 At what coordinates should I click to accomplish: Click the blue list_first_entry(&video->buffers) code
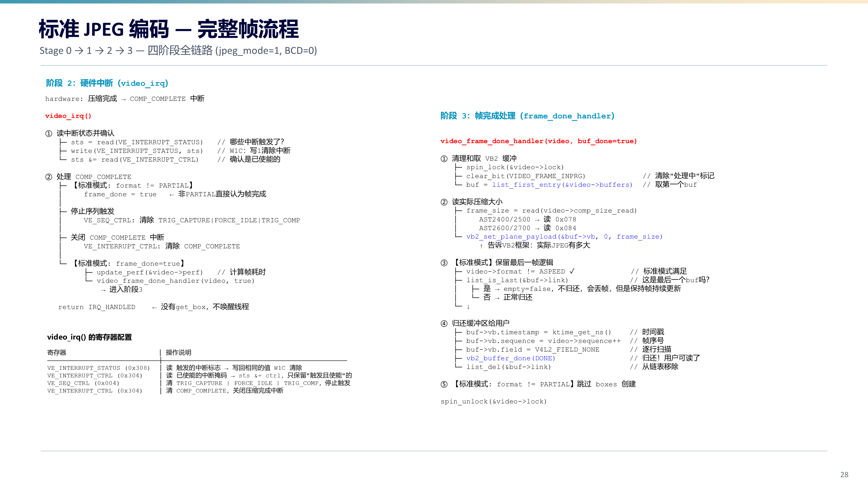pyautogui.click(x=562, y=185)
